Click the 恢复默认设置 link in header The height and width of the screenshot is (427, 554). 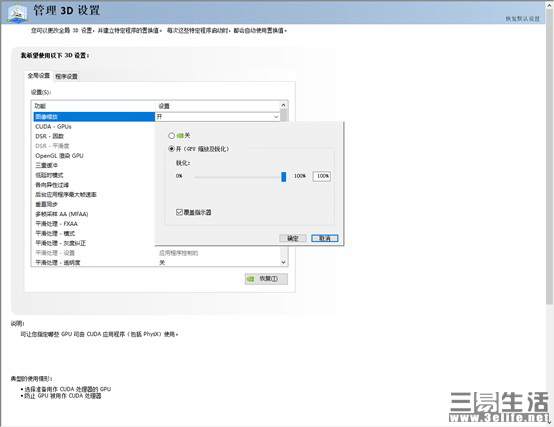click(523, 19)
